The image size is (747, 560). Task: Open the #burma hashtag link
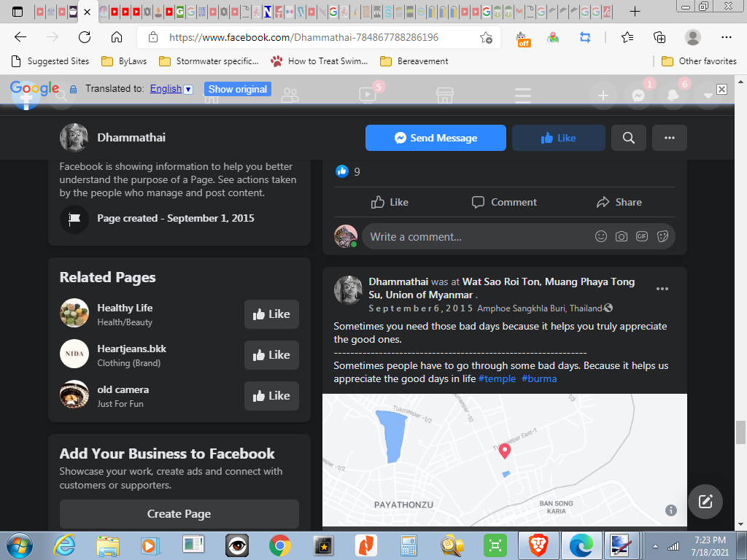click(539, 378)
